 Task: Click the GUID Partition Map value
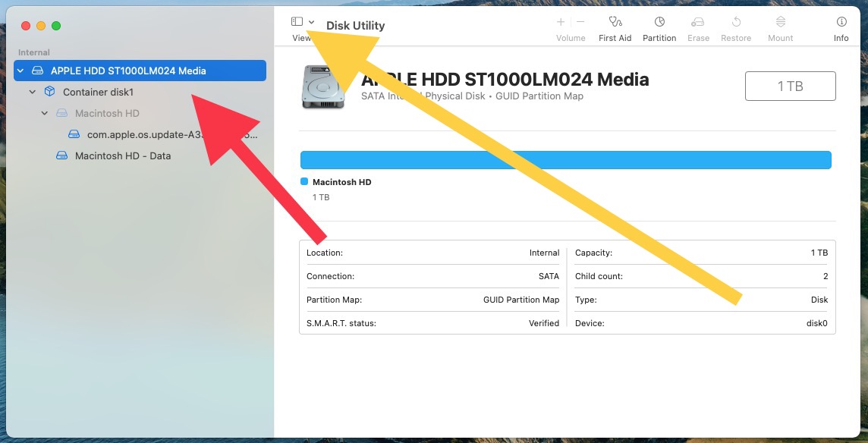pyautogui.click(x=521, y=300)
